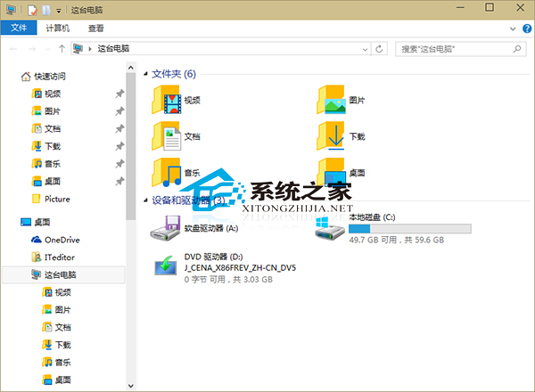Click 视频 under 这台电脑 in sidebar
Image resolution: width=535 pixels, height=392 pixels.
(x=57, y=292)
